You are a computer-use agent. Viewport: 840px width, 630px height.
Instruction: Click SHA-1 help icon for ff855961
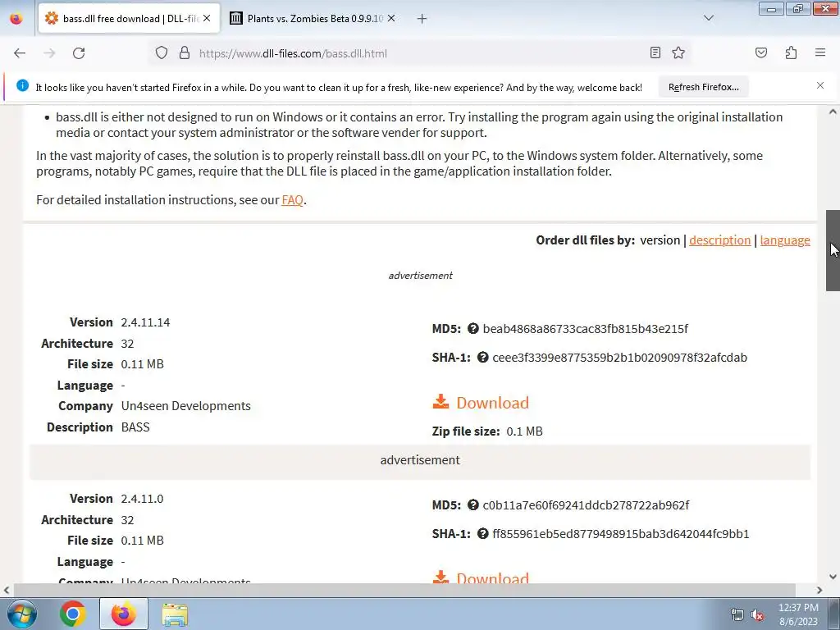[482, 533]
